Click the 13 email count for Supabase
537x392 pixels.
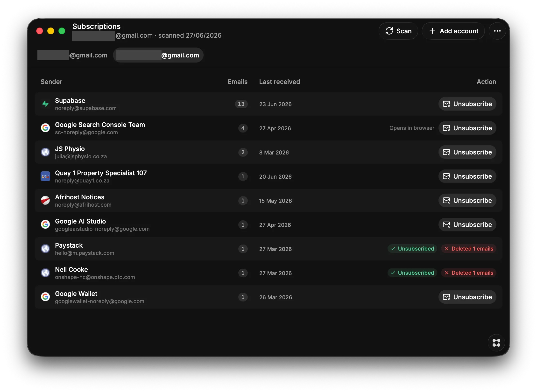241,104
